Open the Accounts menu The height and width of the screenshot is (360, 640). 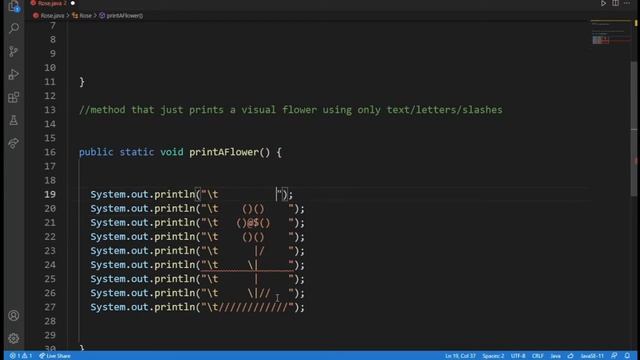[x=14, y=316]
